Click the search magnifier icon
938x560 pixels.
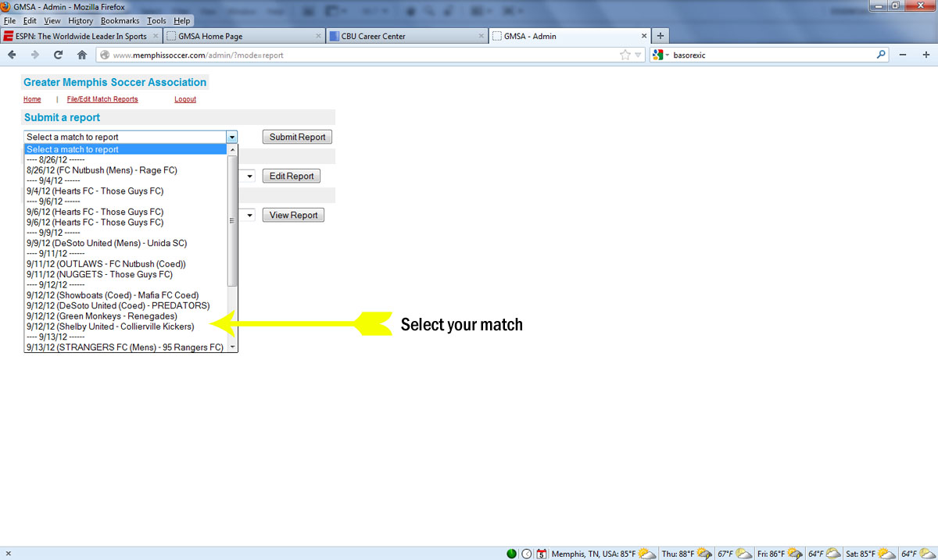coord(881,55)
